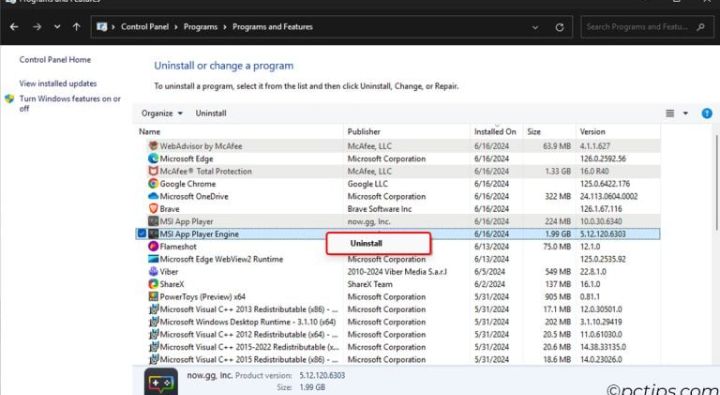720x395 pixels.
Task: Select the ShareX icon
Action: [x=153, y=284]
